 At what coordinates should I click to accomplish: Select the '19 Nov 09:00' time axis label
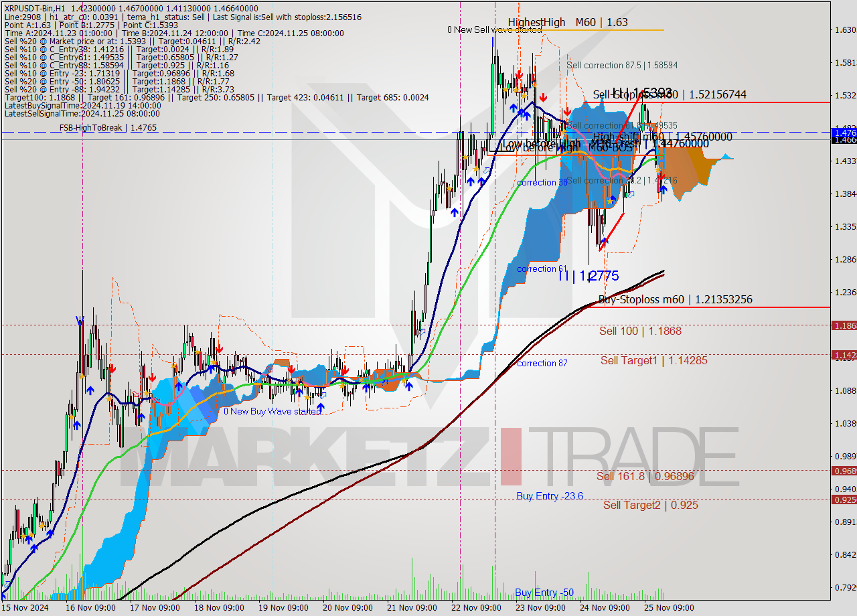(283, 608)
